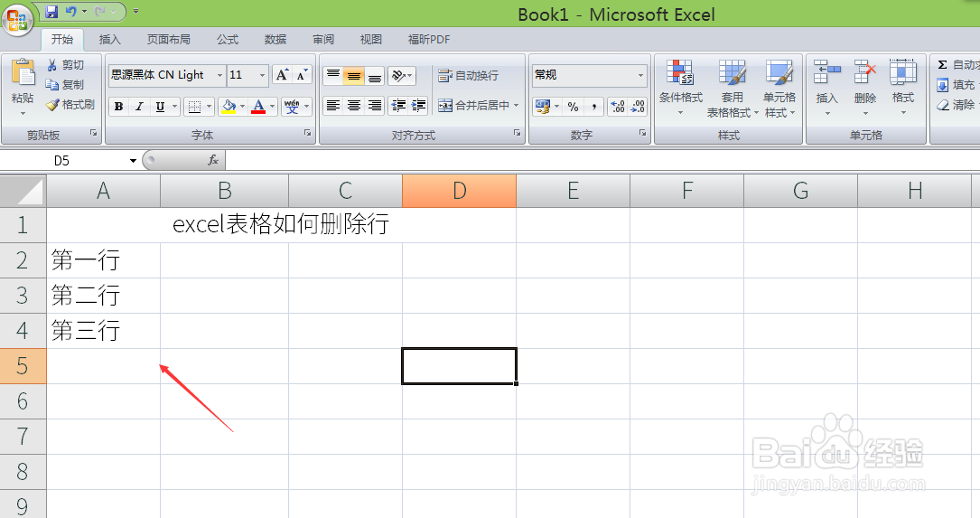Paste clipboard contents with the 粘贴 icon
The image size is (980, 518).
pos(23,72)
